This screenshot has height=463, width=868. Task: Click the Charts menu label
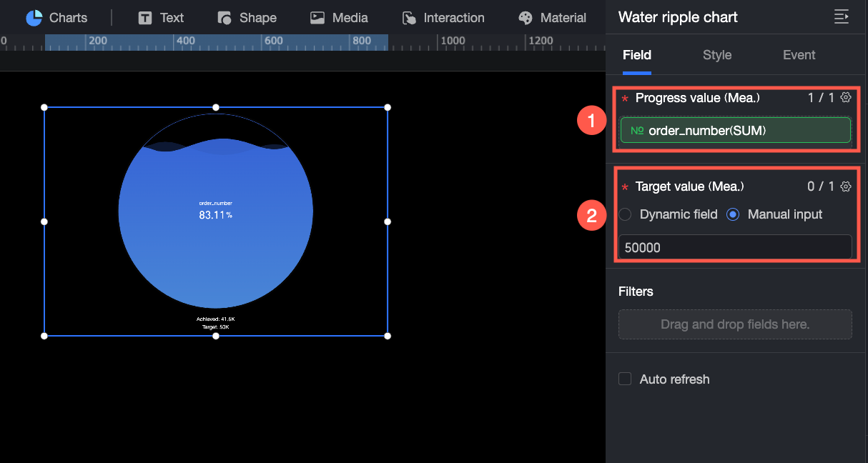pyautogui.click(x=69, y=18)
